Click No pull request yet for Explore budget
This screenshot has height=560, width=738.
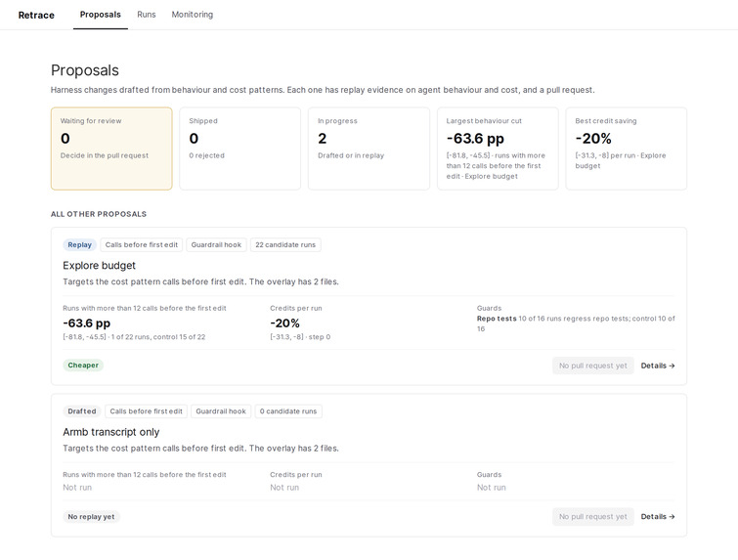point(593,366)
